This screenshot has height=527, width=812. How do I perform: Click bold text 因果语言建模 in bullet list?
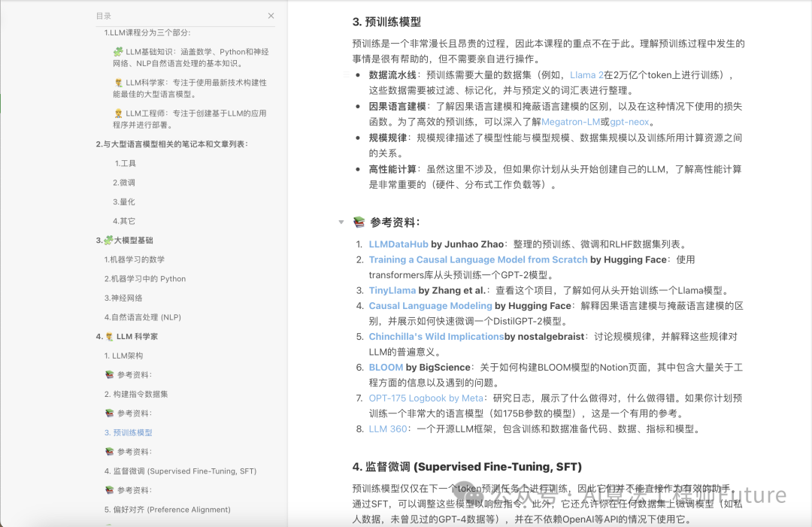tap(397, 106)
